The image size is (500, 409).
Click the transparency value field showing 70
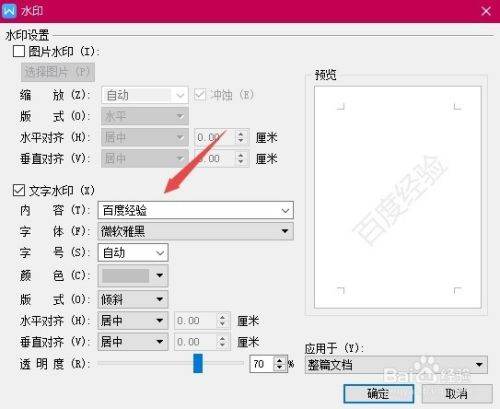[x=262, y=364]
